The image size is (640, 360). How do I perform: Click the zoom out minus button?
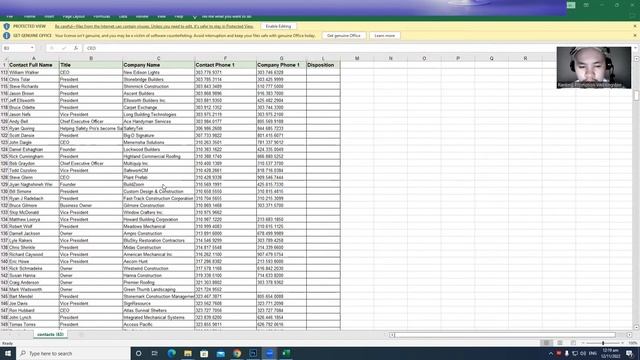pyautogui.click(x=583, y=343)
